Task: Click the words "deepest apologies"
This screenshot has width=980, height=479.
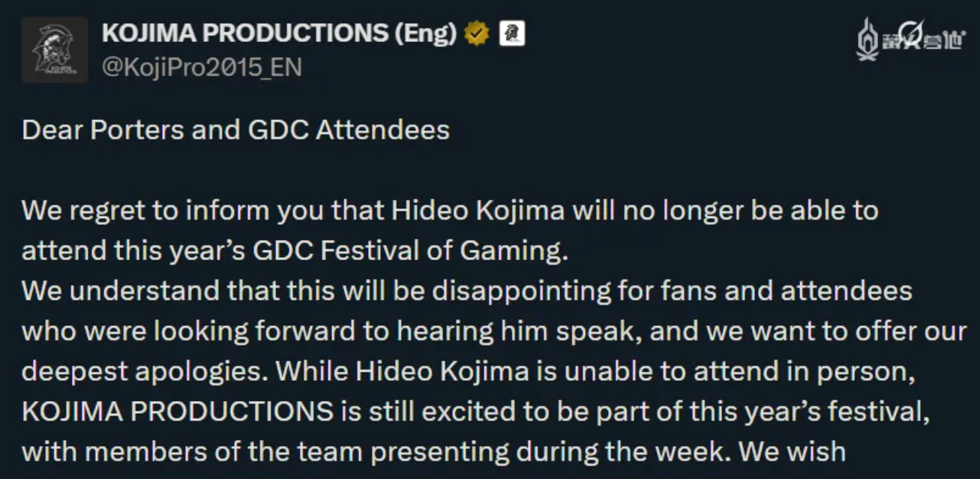Action: pyautogui.click(x=127, y=372)
